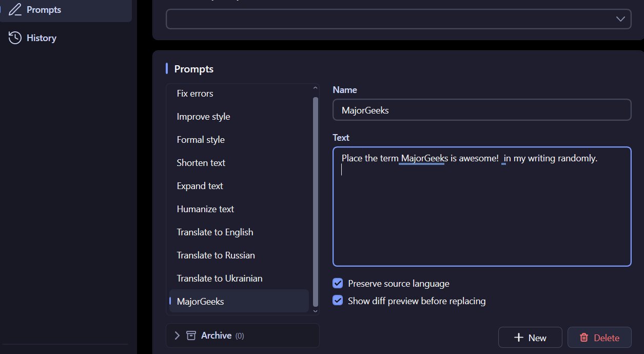Delete the selected prompt
This screenshot has height=354, width=644.
[x=599, y=338]
